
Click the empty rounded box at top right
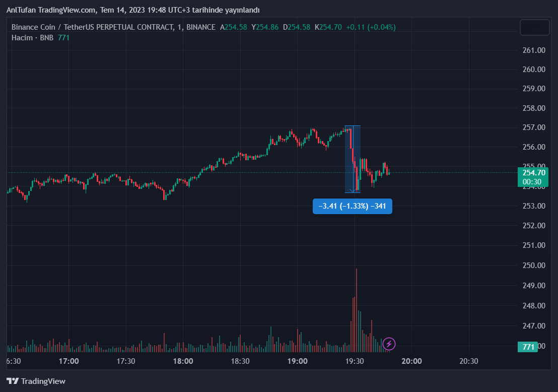tap(534, 28)
